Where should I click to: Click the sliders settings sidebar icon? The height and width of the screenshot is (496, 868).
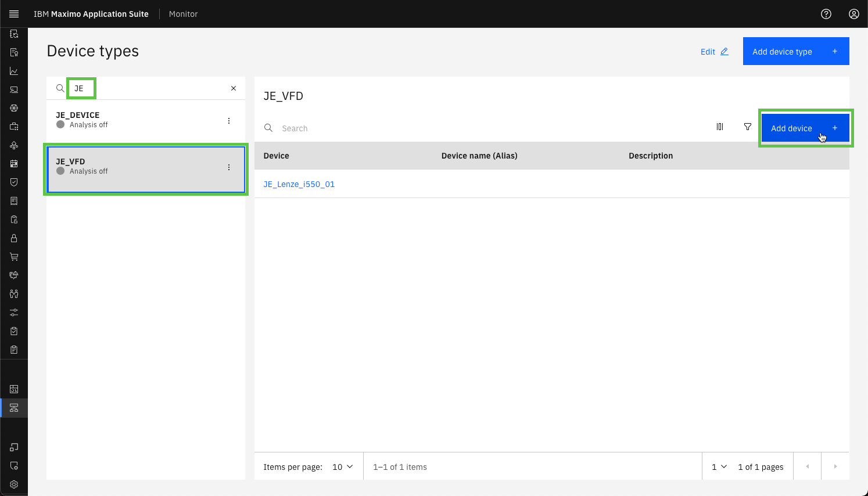[x=14, y=312]
